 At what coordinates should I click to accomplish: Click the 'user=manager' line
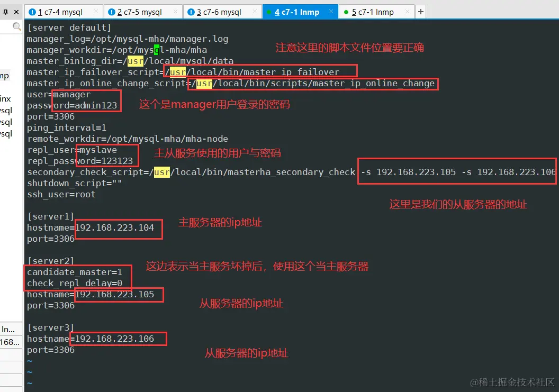[x=59, y=95]
